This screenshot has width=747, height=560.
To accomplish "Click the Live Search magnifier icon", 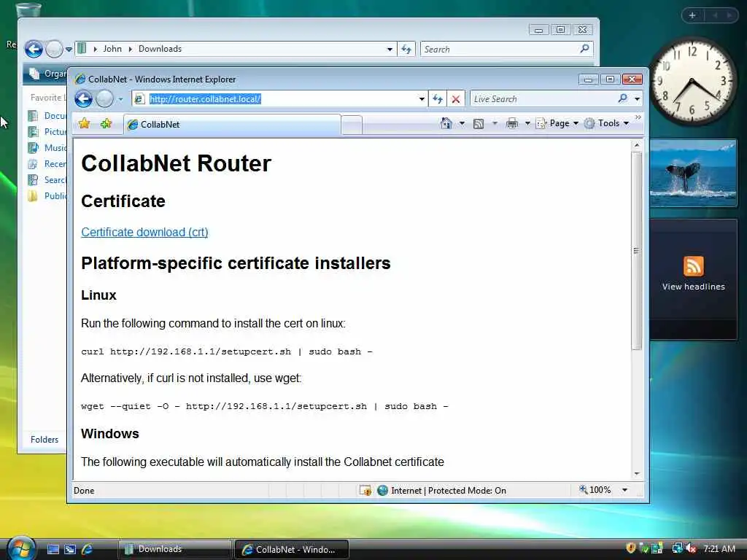I will [623, 98].
